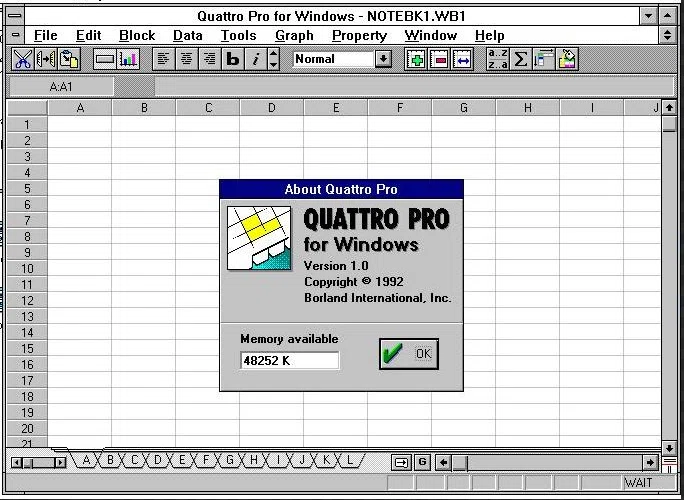The image size is (684, 500).
Task: Click the Cut scissors icon
Action: click(x=23, y=59)
